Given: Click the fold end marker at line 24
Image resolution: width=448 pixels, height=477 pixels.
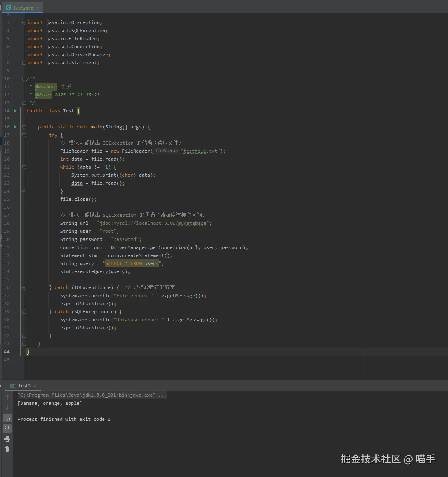Looking at the screenshot, I should tap(24, 191).
